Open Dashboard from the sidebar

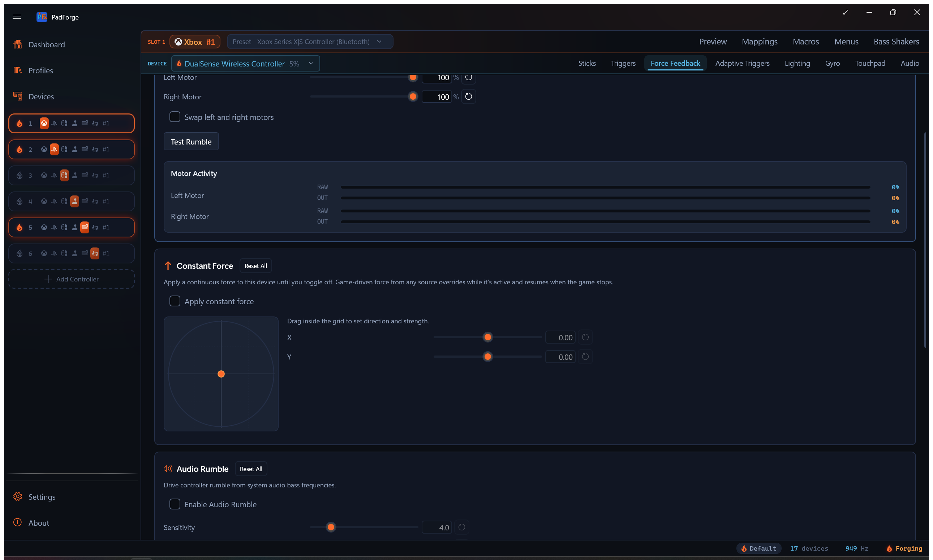coord(46,44)
